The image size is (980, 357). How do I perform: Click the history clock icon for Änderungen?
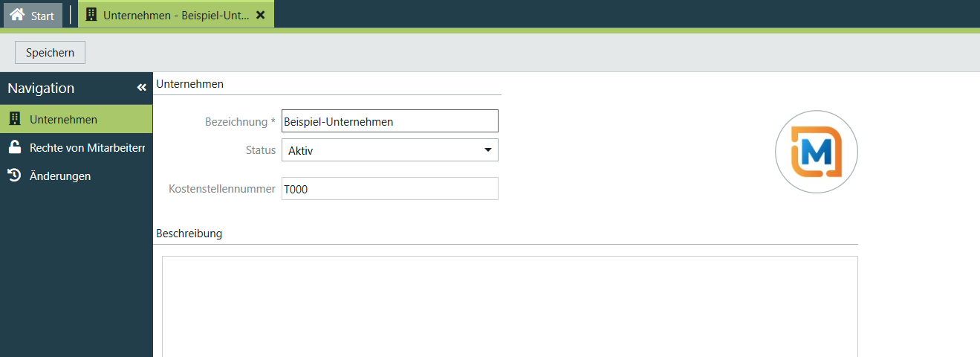[14, 176]
